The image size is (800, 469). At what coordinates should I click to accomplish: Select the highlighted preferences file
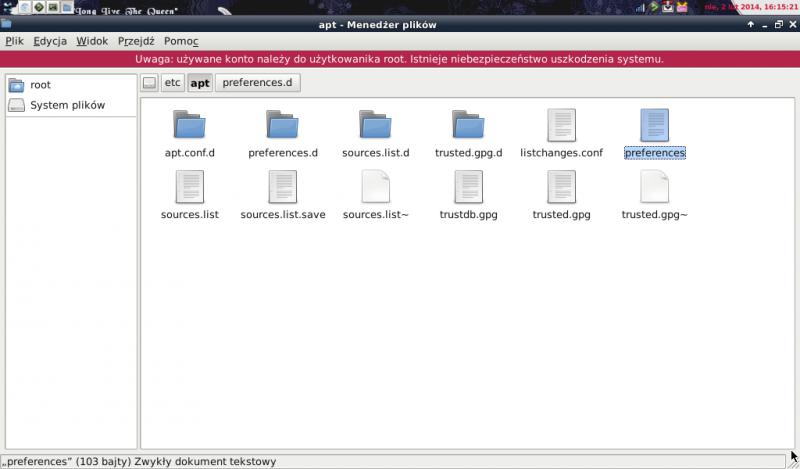pyautogui.click(x=654, y=126)
